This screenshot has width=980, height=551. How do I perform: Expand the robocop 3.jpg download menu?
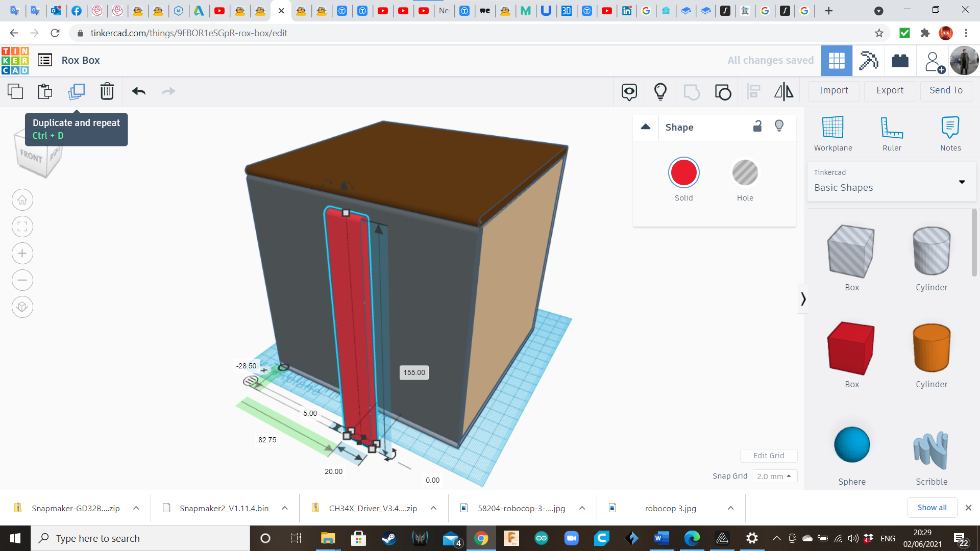pyautogui.click(x=730, y=508)
